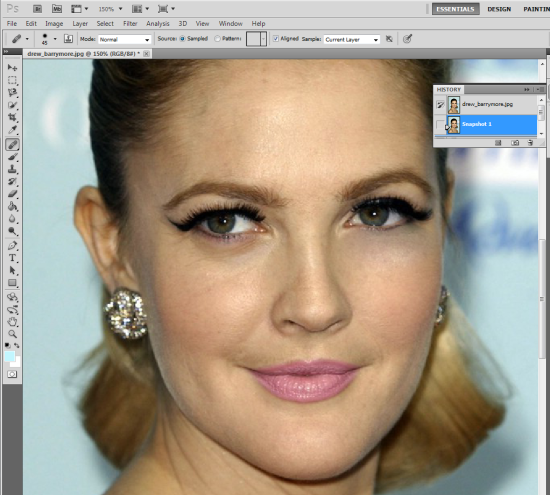The width and height of the screenshot is (550, 495).
Task: Select the 3D Rotate tool
Action: point(12,297)
